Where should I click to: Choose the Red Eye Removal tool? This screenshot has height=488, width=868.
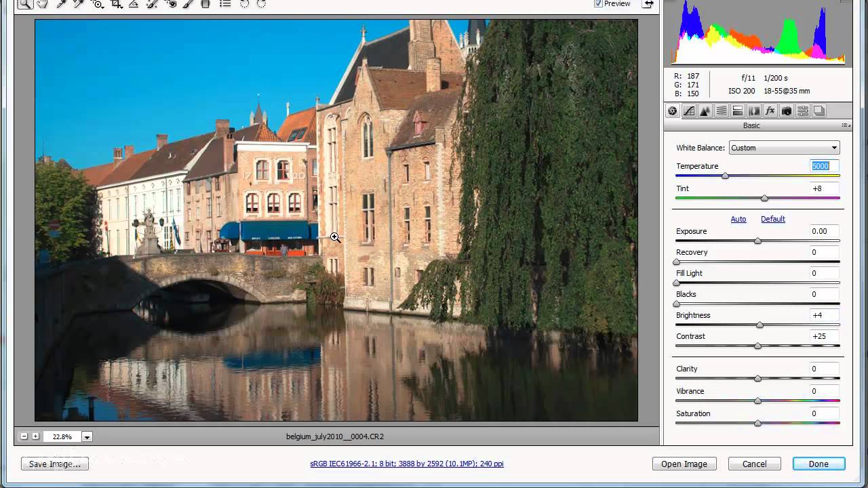coord(170,3)
